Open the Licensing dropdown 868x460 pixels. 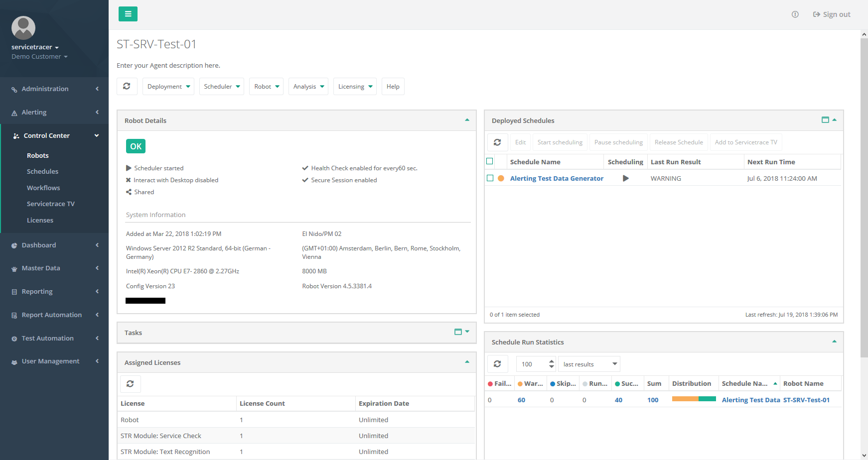click(x=355, y=86)
